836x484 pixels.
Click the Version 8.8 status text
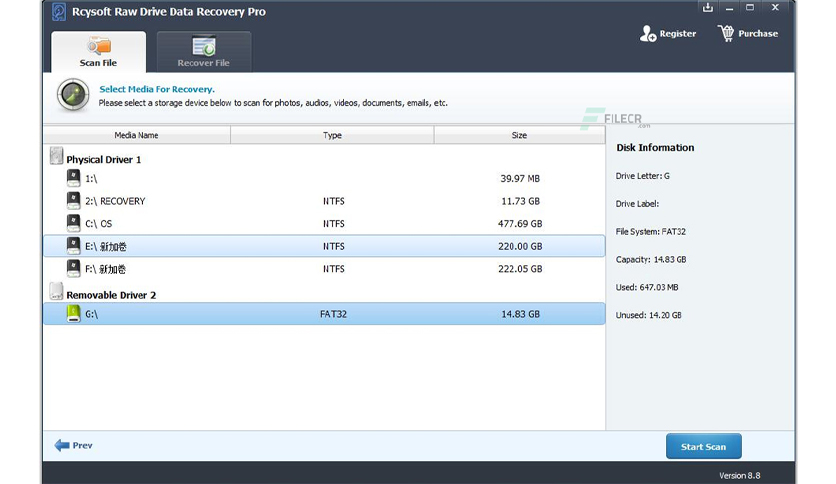point(739,475)
